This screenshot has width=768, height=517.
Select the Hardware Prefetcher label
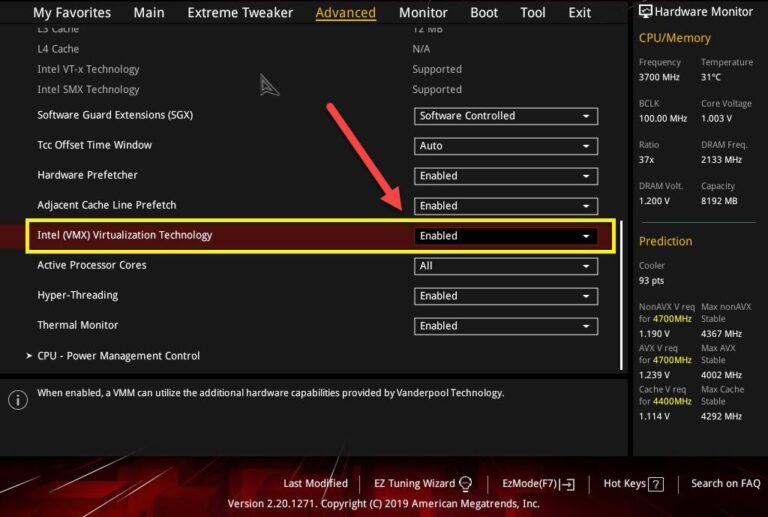pos(87,175)
